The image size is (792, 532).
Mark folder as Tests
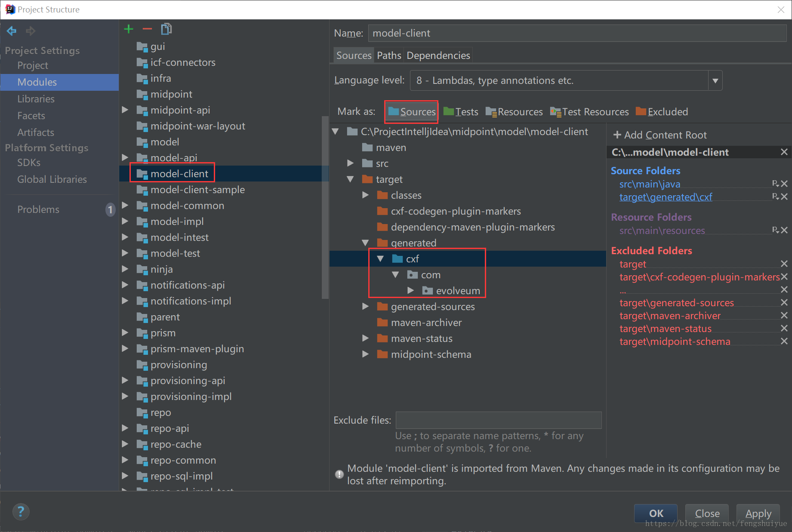tap(461, 112)
